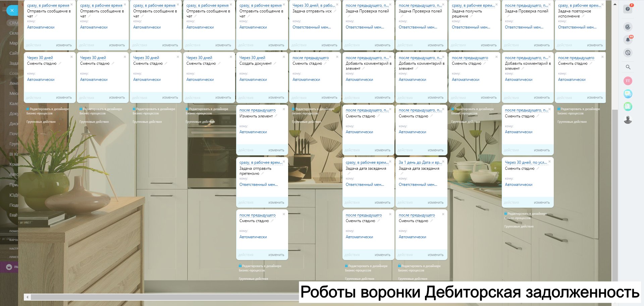Click 'Ответственный мен...' on 'Задача отправить иск' robot
644x306 pixels.
pos(312,27)
